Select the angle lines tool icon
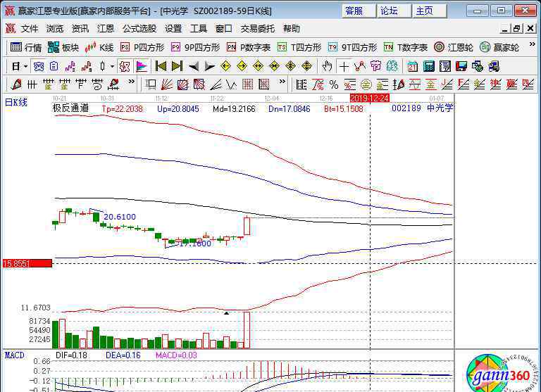The height and width of the screenshot is (392, 541). [x=216, y=84]
